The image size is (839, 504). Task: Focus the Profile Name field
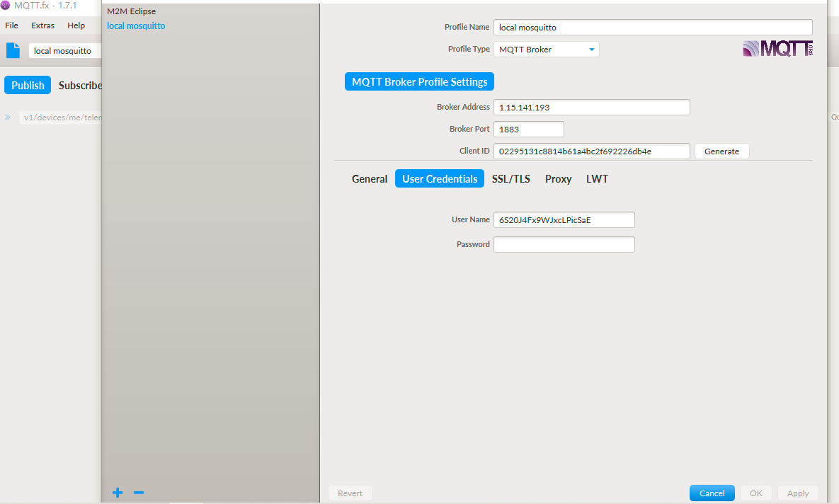pos(653,28)
